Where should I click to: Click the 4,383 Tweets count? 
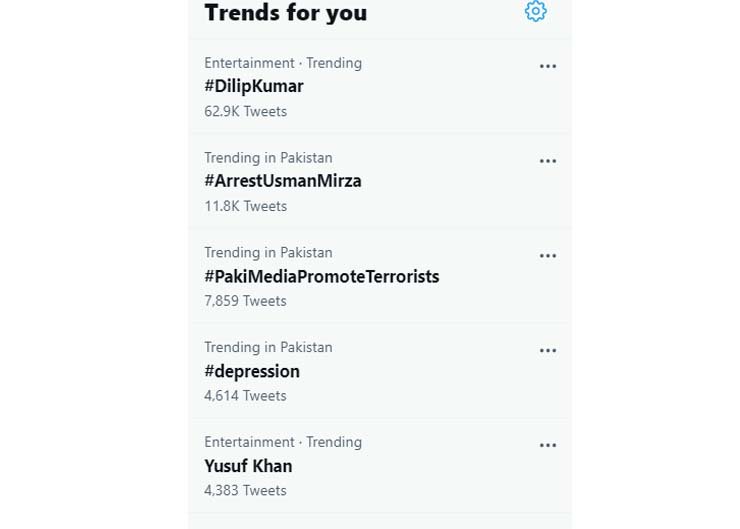[x=246, y=491]
